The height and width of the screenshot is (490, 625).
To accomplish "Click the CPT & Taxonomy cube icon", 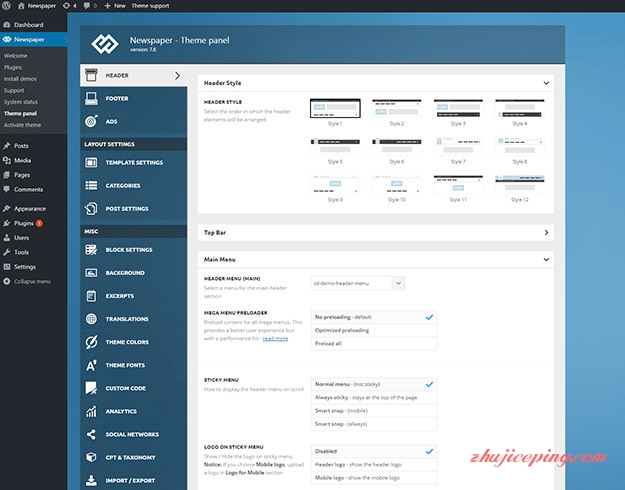I will click(91, 457).
